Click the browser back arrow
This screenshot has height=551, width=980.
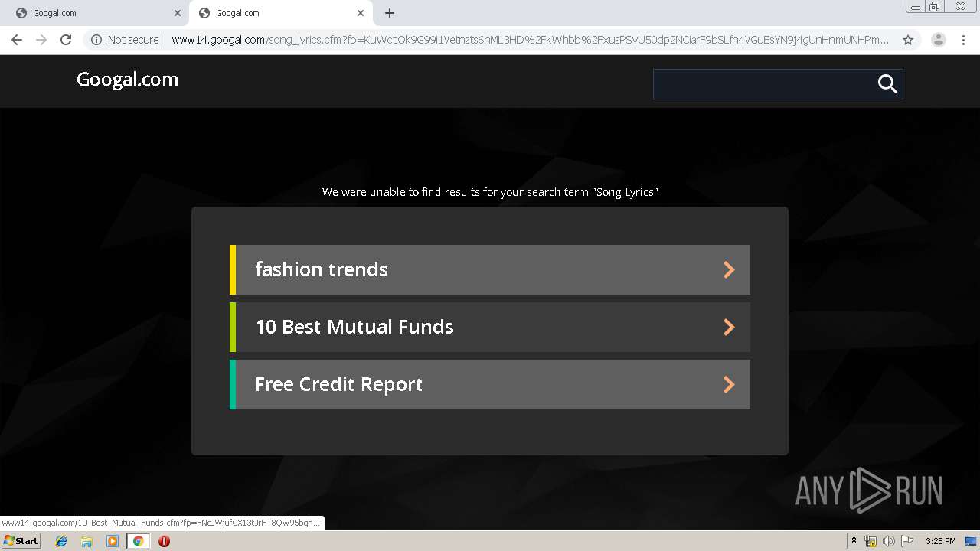[17, 40]
